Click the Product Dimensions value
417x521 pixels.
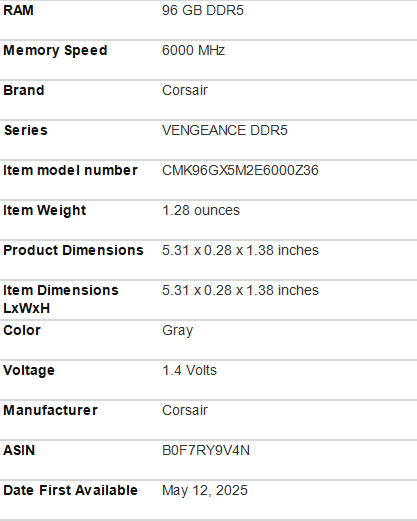(x=240, y=250)
